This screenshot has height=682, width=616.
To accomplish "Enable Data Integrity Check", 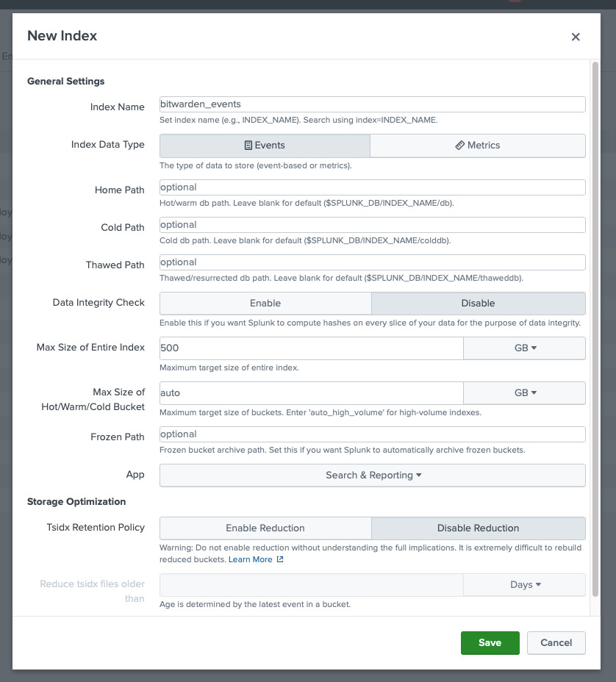I will pos(265,304).
